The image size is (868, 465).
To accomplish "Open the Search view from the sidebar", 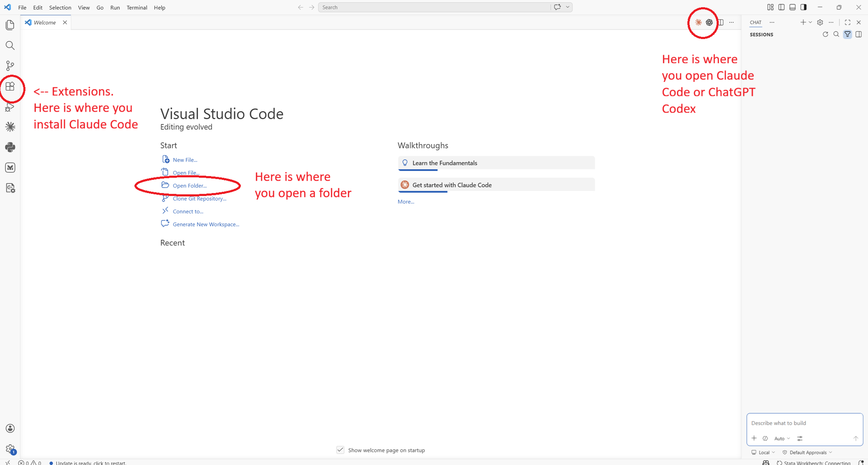I will [10, 45].
